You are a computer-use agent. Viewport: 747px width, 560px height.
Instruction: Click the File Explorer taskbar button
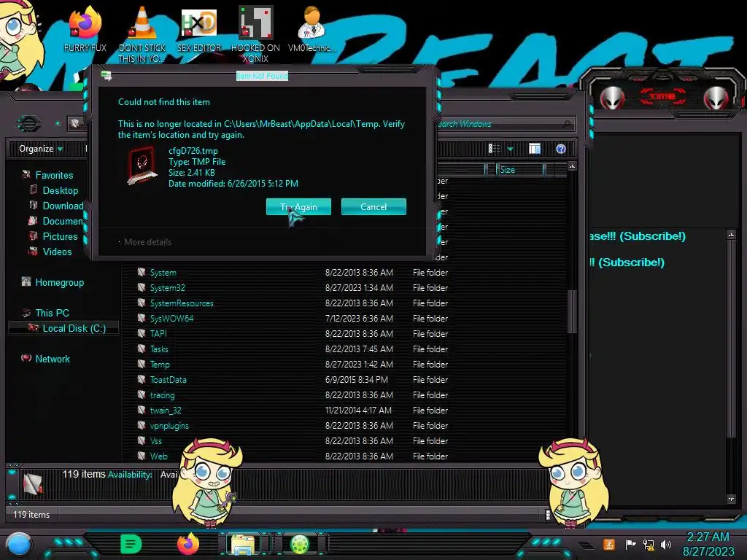243,544
